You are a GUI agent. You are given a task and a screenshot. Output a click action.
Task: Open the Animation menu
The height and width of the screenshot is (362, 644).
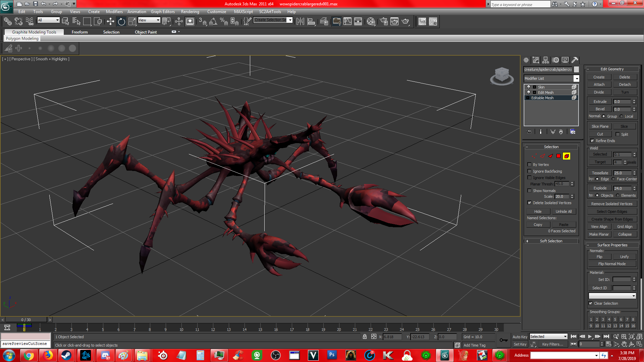(x=137, y=12)
